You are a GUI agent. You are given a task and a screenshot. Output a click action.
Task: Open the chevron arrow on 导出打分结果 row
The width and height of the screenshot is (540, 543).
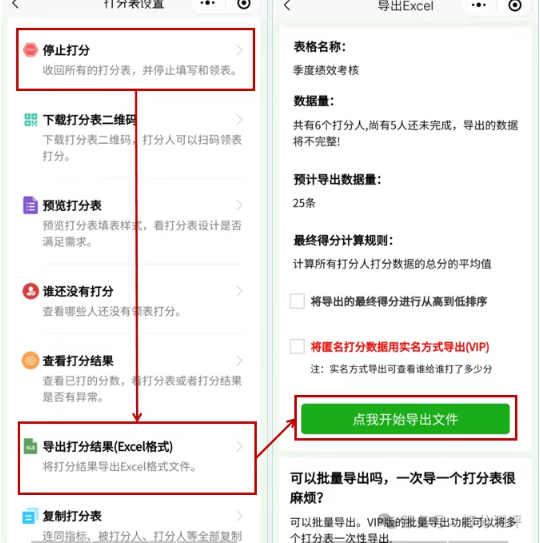click(239, 446)
